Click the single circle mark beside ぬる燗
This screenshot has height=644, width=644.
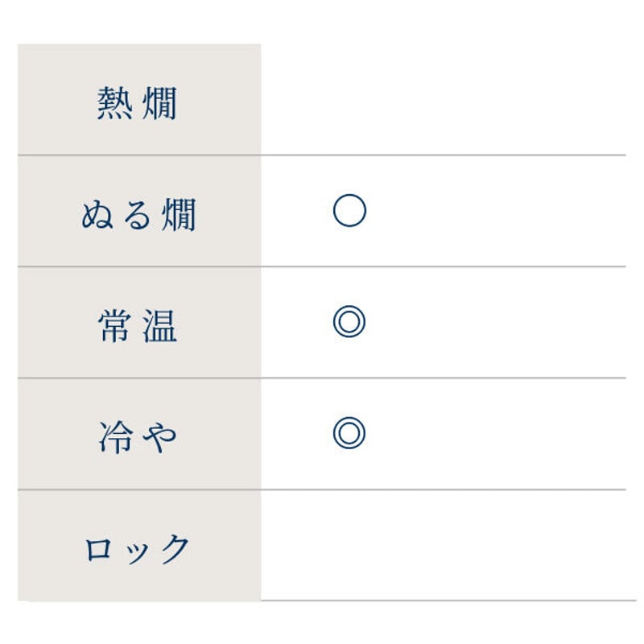pos(349,210)
